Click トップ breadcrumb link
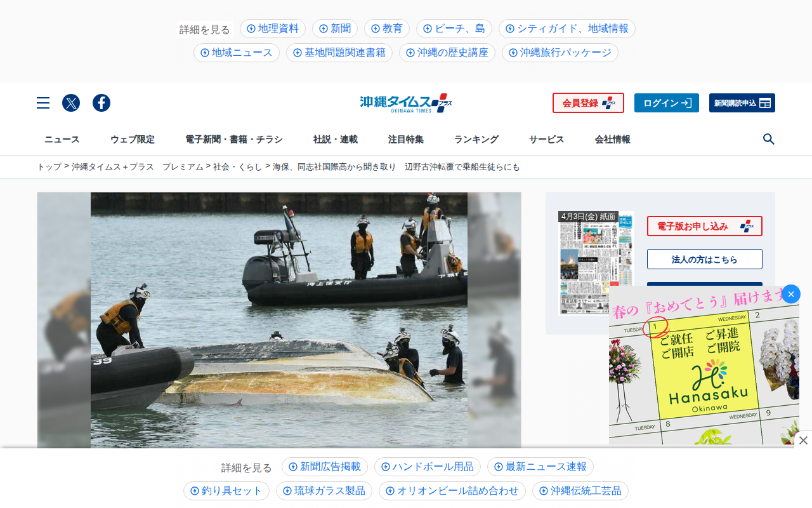Viewport: 812px width, 508px height. pos(49,166)
